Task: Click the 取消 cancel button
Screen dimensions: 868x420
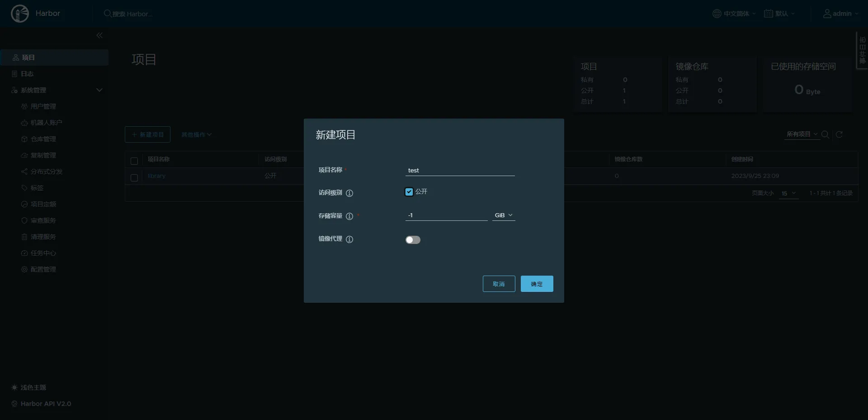Action: 499,284
